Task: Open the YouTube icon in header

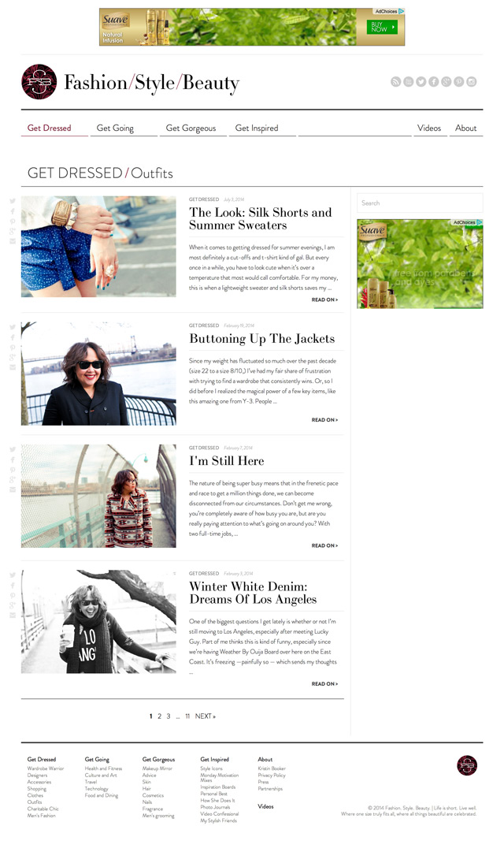Action: point(409,81)
